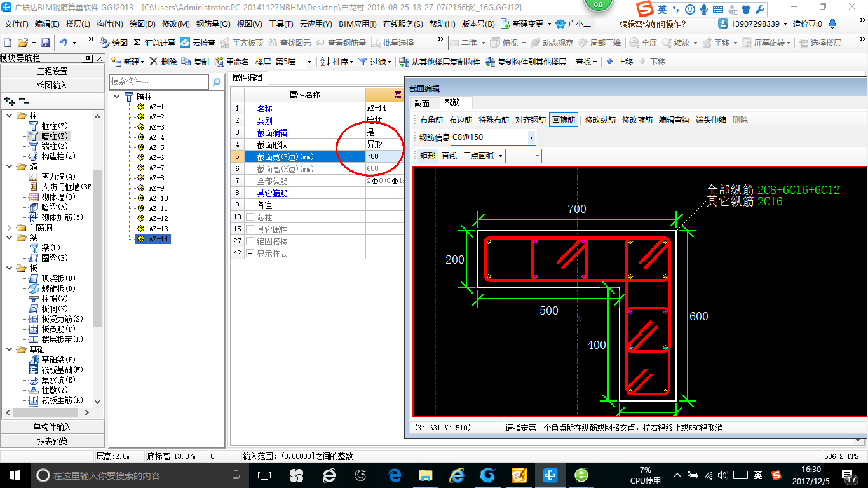Activate the 画箍筋 draw stirrup tool

pyautogui.click(x=564, y=119)
